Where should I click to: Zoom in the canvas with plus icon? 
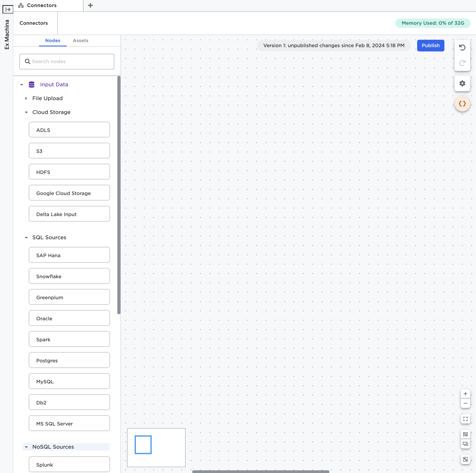[x=465, y=394]
